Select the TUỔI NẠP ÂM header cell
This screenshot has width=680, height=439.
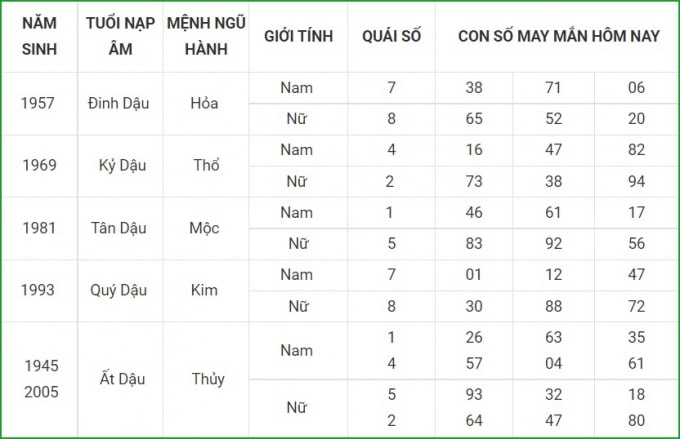pyautogui.click(x=120, y=36)
